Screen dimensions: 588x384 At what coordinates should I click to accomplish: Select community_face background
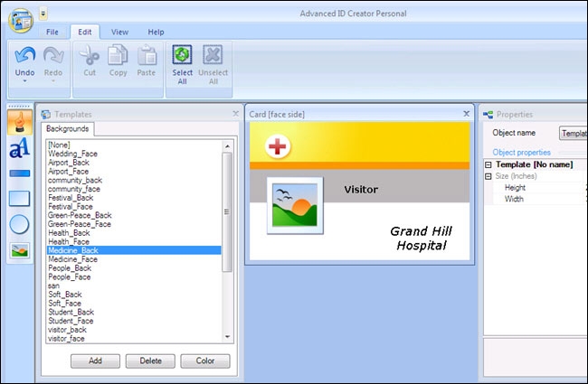click(134, 189)
